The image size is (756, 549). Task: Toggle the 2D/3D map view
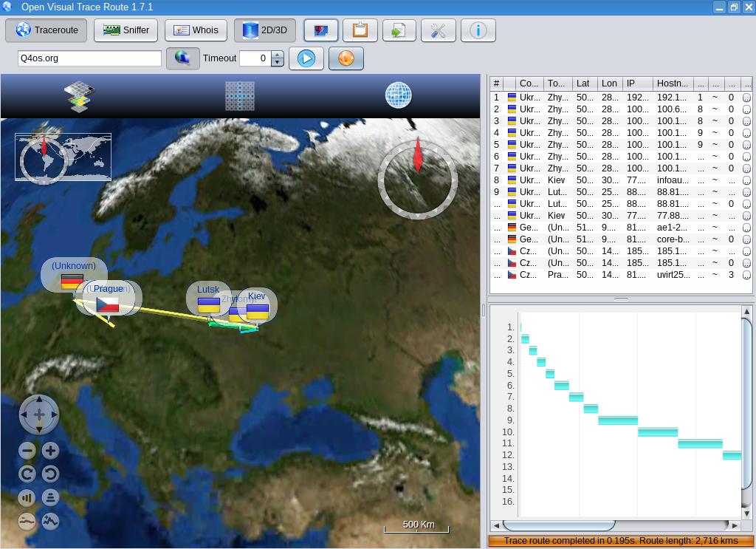click(265, 30)
